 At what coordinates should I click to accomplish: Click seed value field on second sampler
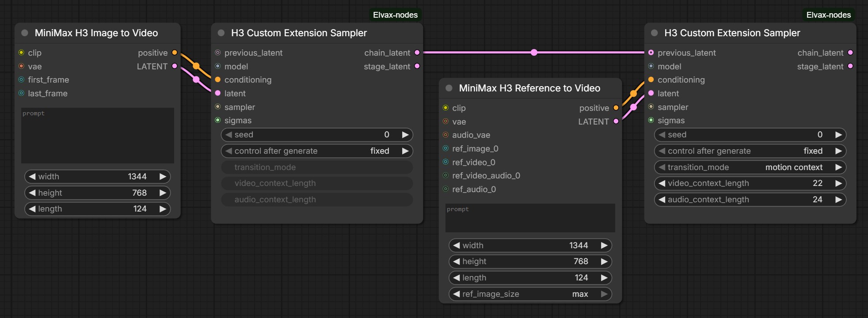point(750,135)
